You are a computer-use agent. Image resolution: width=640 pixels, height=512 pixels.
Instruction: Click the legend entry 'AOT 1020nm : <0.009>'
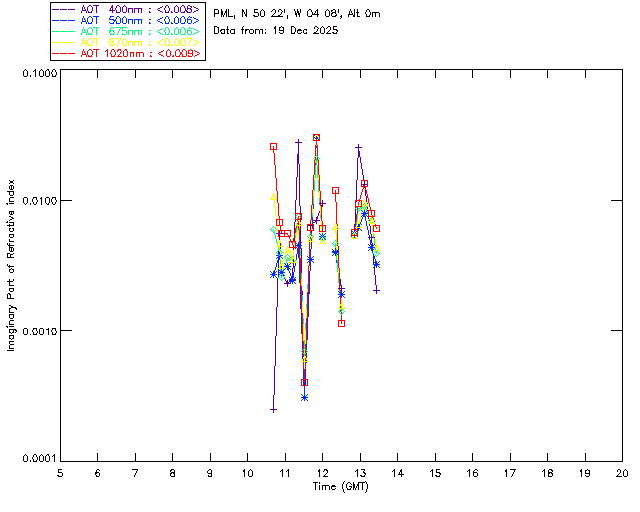[140, 53]
